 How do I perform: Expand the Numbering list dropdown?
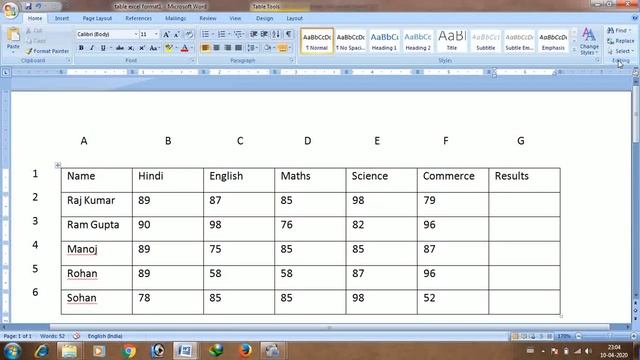229,34
